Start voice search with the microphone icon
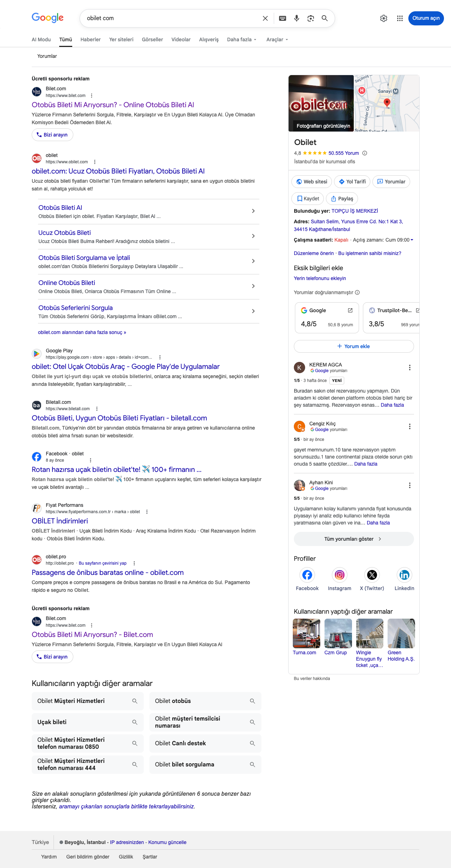Viewport: 451px width, 868px height. click(297, 18)
